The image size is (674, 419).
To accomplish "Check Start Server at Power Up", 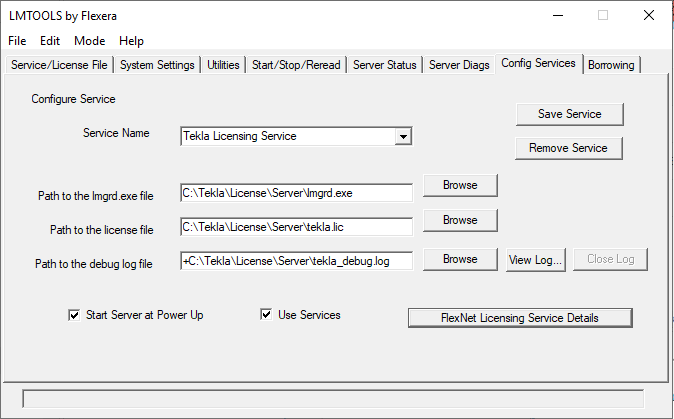I will tap(74, 316).
